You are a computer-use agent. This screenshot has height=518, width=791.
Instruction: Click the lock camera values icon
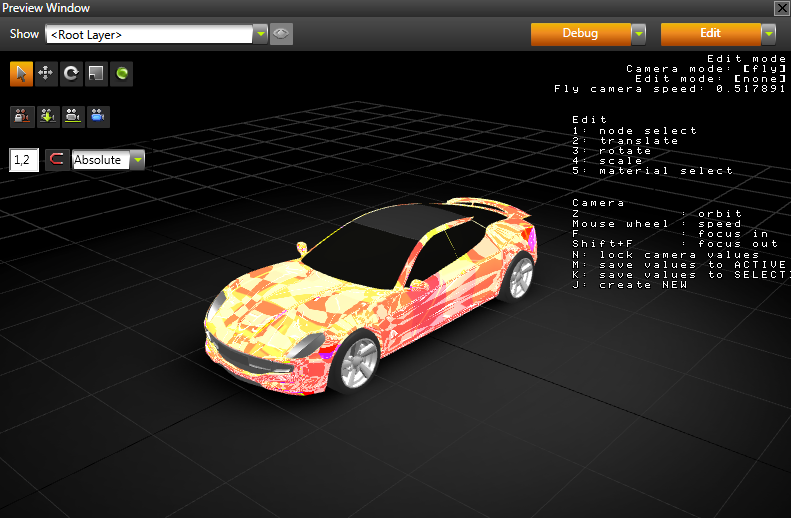21,116
